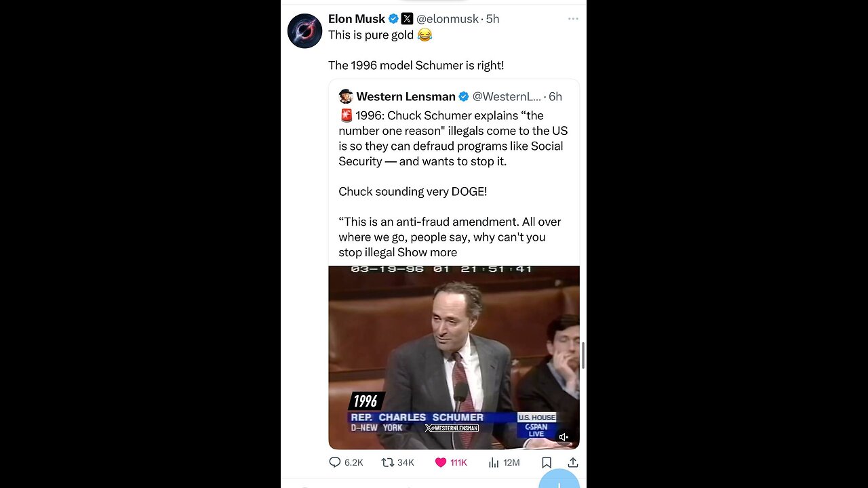
Task: Open the @elonmusk handle link
Action: coord(448,19)
